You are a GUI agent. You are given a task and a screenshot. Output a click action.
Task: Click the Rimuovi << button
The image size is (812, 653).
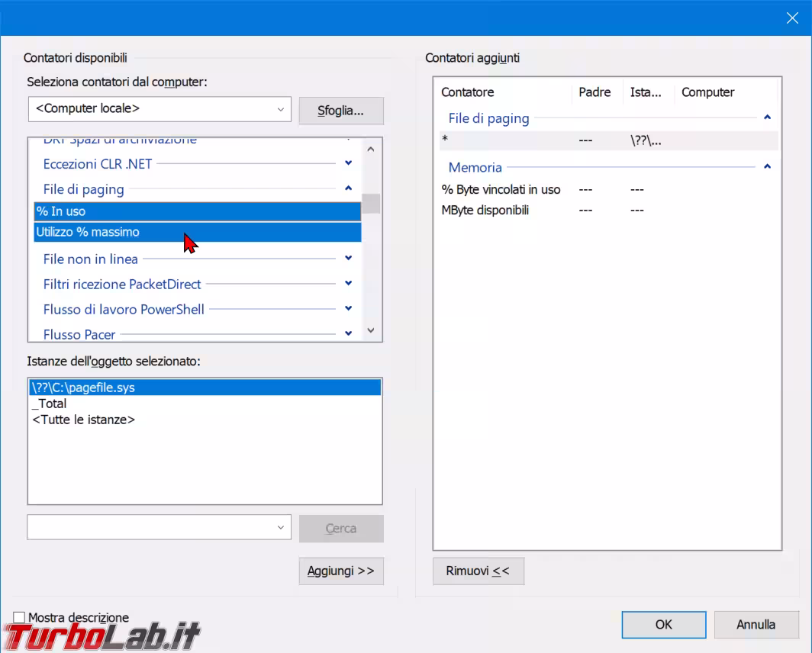(x=478, y=571)
